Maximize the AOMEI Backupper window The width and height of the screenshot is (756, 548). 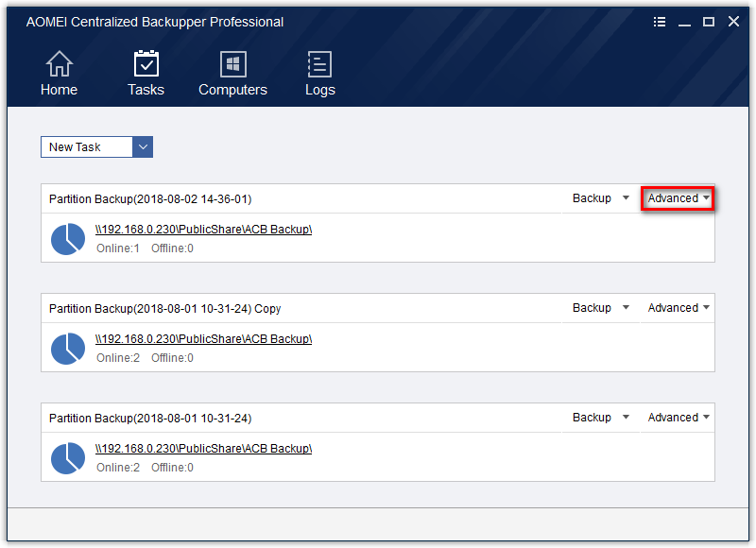pyautogui.click(x=708, y=22)
